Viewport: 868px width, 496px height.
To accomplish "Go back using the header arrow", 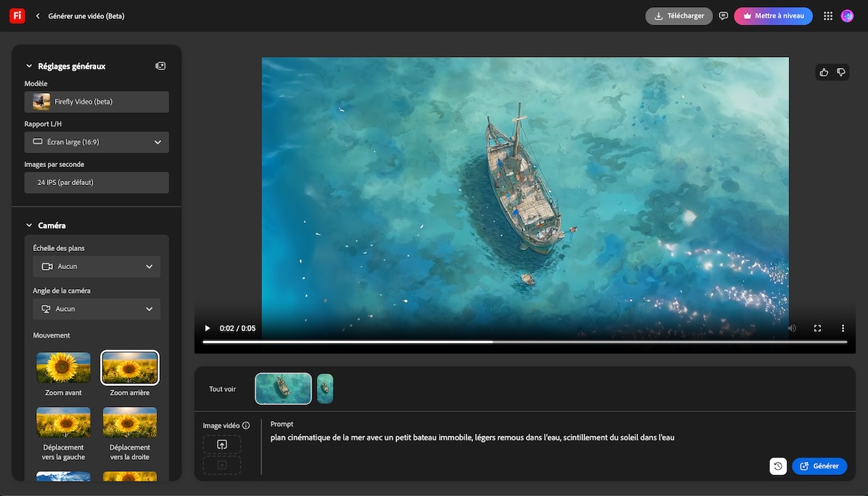I will coord(38,16).
